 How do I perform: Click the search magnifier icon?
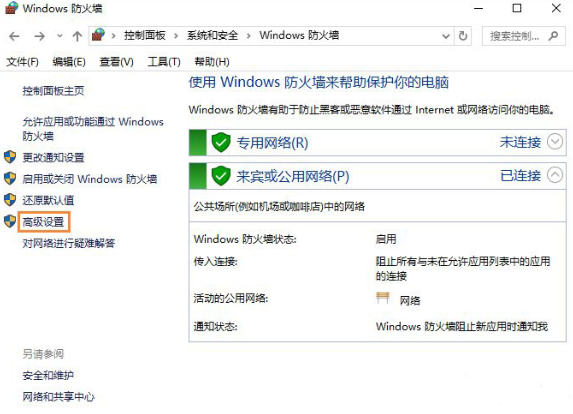(x=553, y=36)
